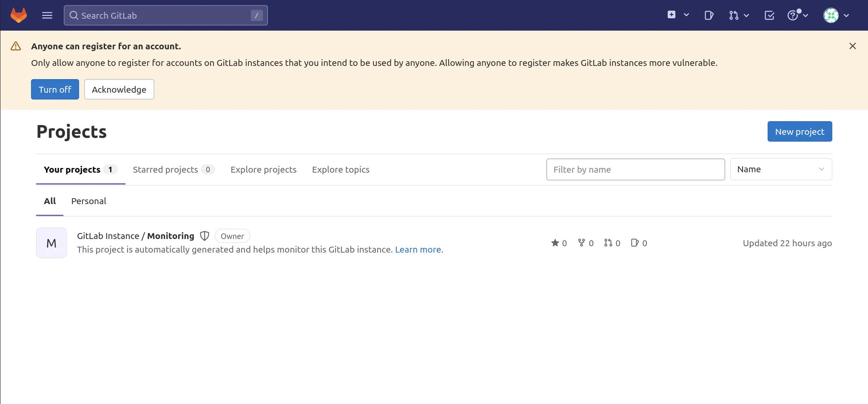Follow the Learn more link
868x404 pixels.
coord(418,250)
